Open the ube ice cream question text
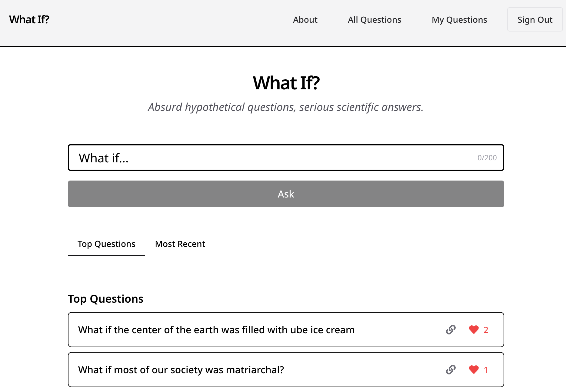 coord(216,330)
